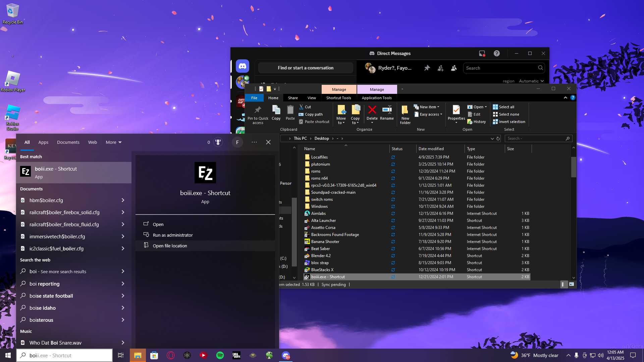Open Properties with the checkmark icon

[456, 114]
